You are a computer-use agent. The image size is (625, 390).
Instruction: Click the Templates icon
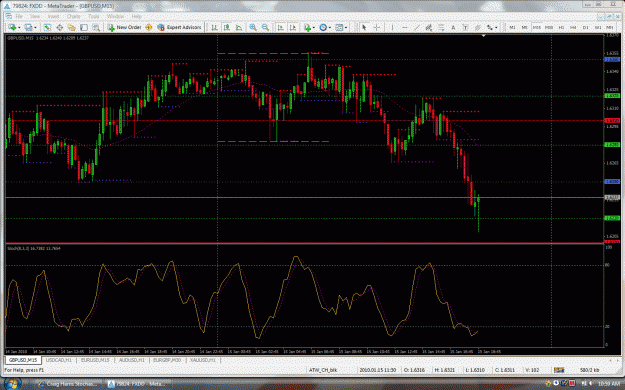coord(339,28)
